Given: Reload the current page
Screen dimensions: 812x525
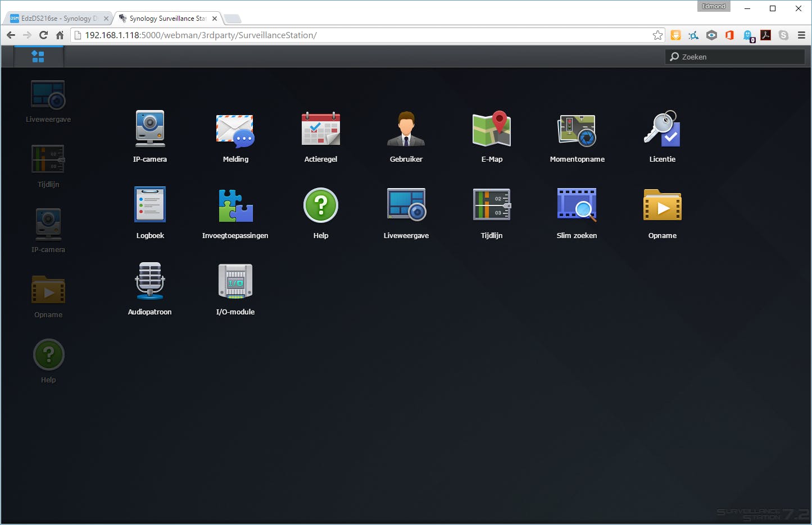Looking at the screenshot, I should click(43, 35).
